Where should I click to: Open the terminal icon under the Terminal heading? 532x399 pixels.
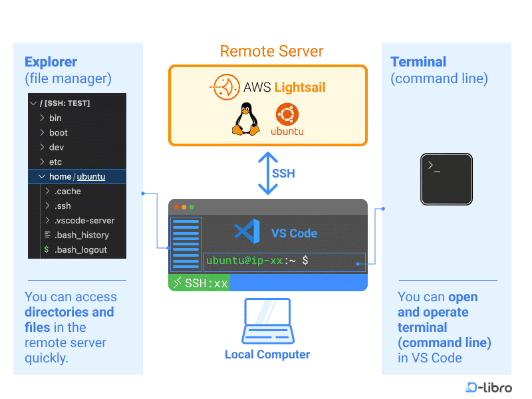[x=446, y=179]
